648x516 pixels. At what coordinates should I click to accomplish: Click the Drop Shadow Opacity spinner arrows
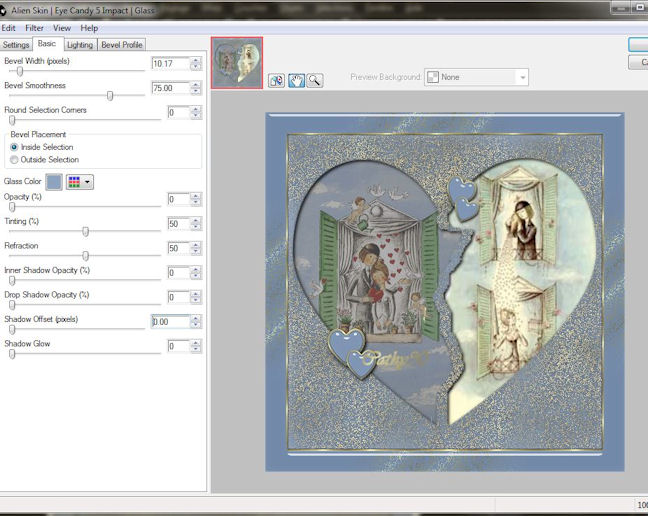pyautogui.click(x=196, y=297)
